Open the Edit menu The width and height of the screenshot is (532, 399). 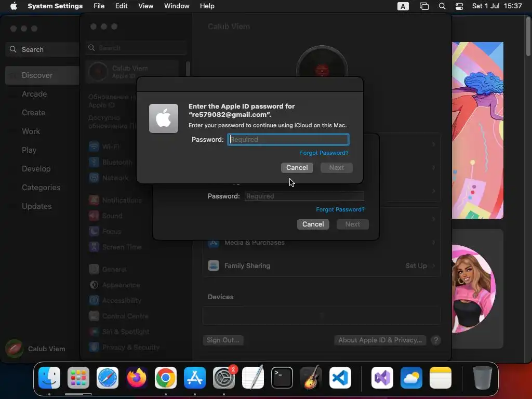(122, 6)
